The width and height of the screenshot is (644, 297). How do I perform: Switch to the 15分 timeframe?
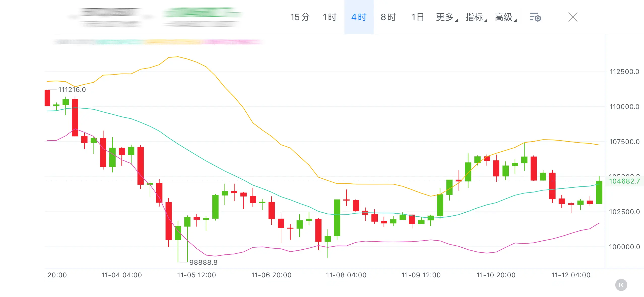pyautogui.click(x=300, y=17)
